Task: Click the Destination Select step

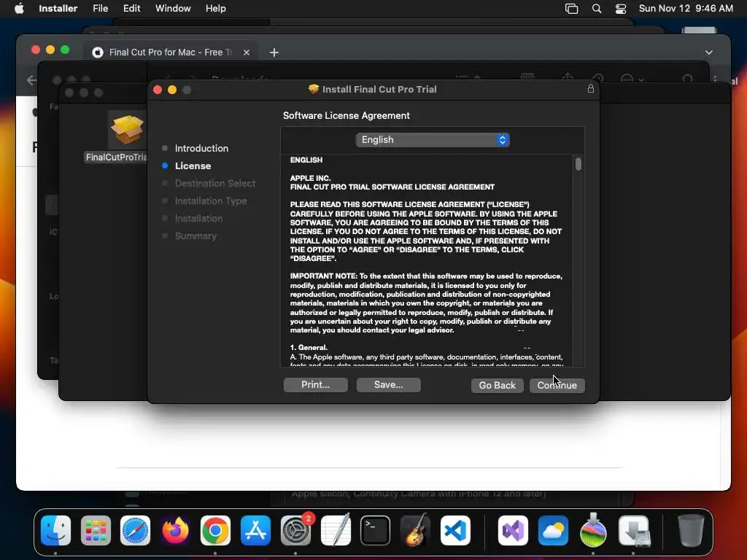Action: [x=214, y=183]
